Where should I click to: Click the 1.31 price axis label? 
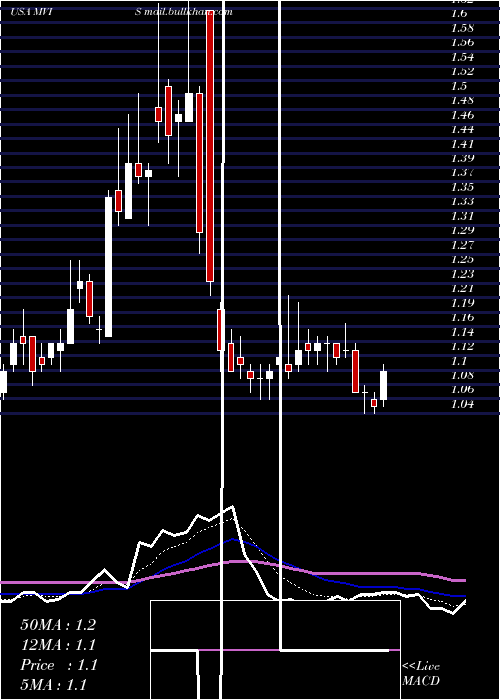(462, 216)
